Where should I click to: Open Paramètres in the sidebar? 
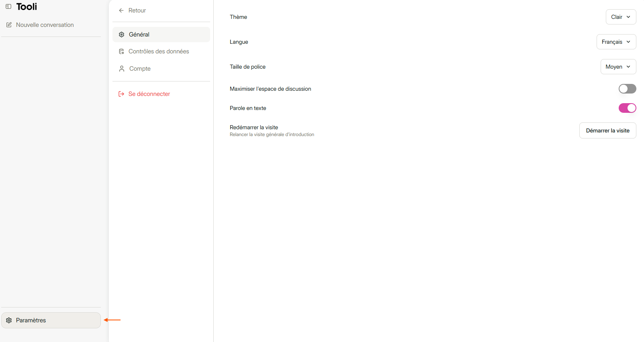pos(51,320)
